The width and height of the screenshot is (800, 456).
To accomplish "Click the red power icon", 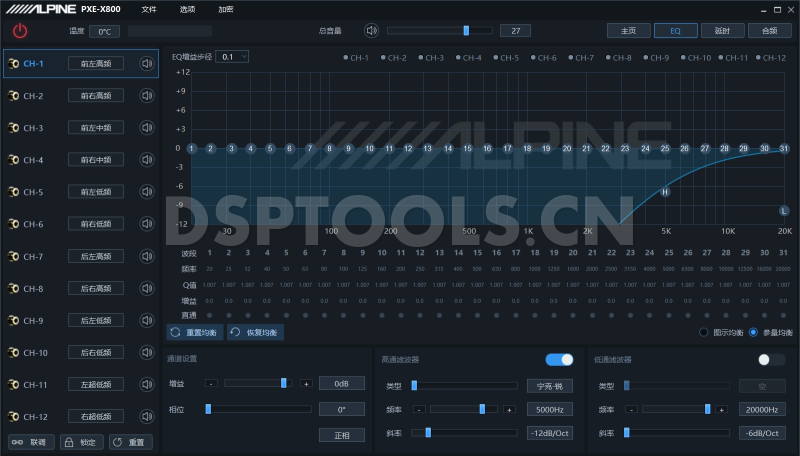I will (20, 31).
